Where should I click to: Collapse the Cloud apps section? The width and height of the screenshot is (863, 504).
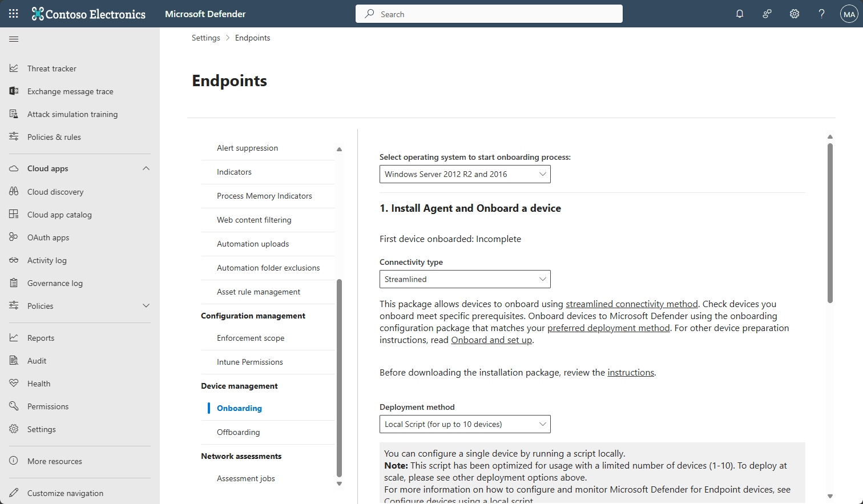click(x=146, y=168)
